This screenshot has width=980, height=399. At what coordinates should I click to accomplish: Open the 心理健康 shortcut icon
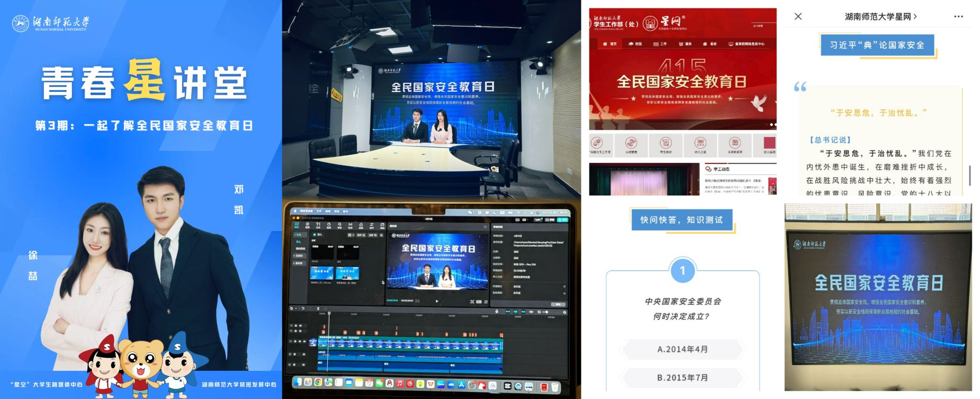[631, 144]
